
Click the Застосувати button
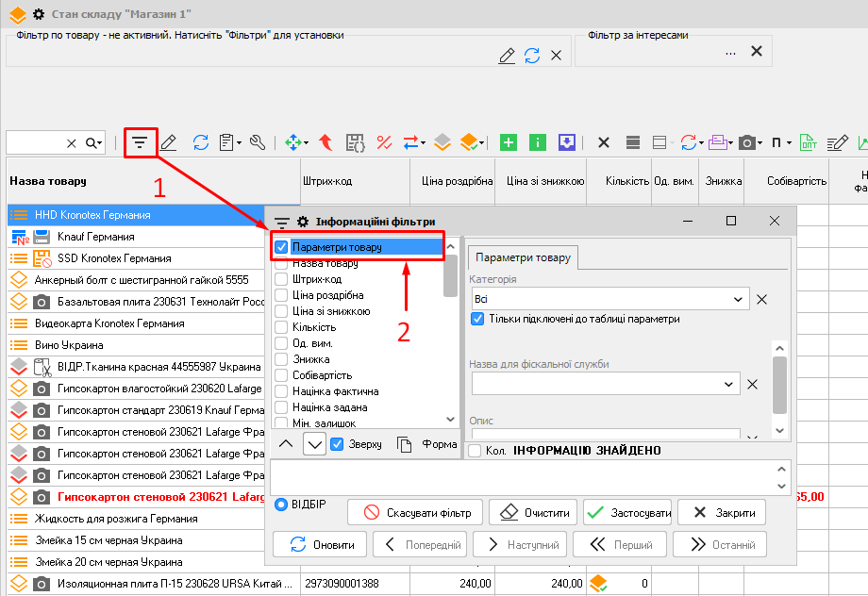tap(626, 512)
